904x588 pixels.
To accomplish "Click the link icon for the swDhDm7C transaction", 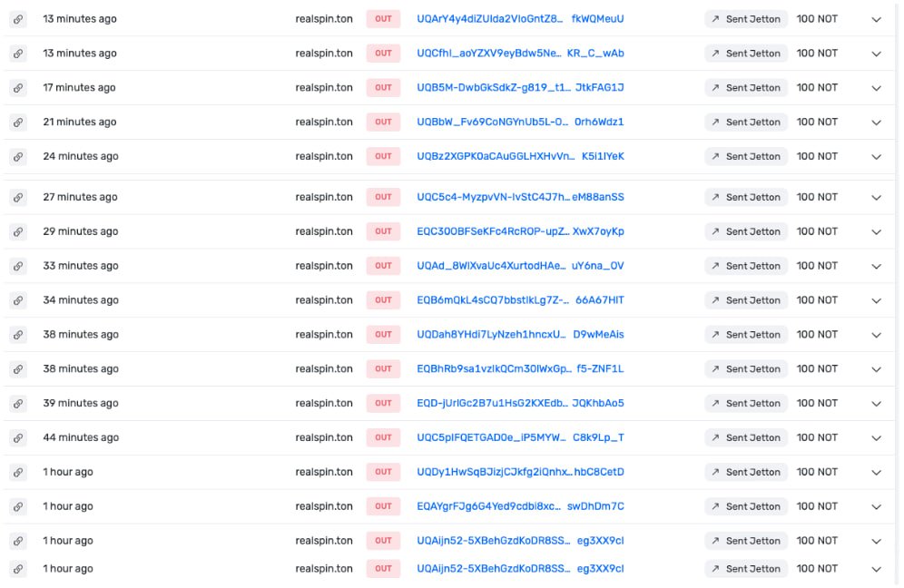I will tap(18, 506).
